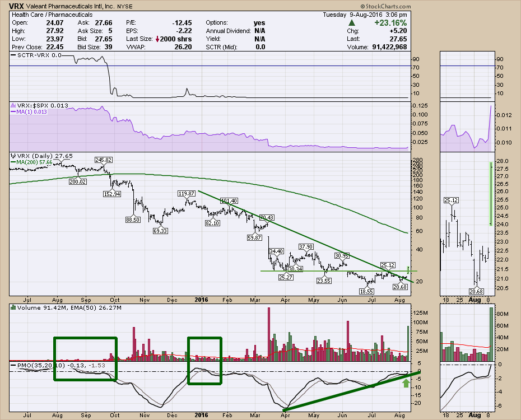Image resolution: width=521 pixels, height=420 pixels.
Task: Click the Options value yes
Action: point(259,23)
